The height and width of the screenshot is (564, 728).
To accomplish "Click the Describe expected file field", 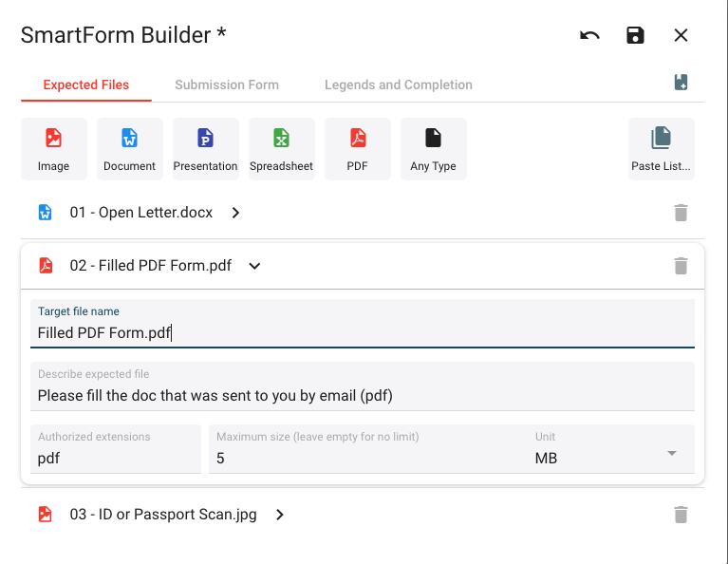I will pyautogui.click(x=363, y=386).
